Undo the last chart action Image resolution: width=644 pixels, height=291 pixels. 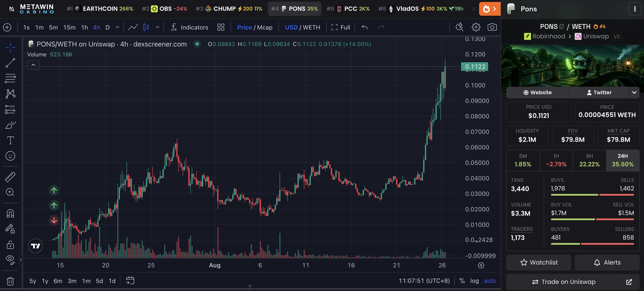click(x=364, y=27)
